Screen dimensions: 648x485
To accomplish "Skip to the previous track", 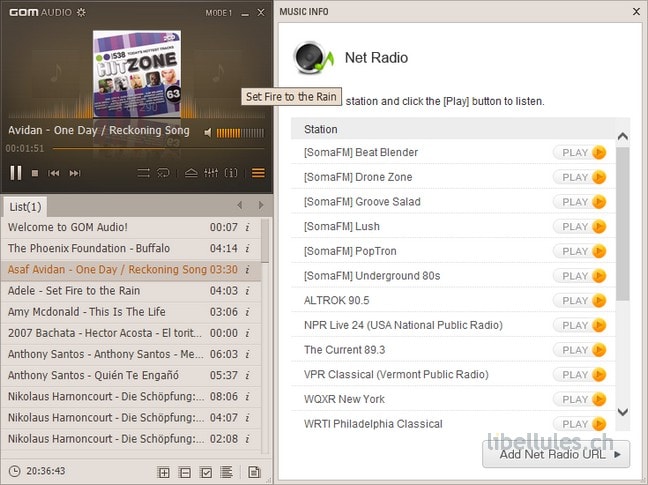I will (x=54, y=173).
